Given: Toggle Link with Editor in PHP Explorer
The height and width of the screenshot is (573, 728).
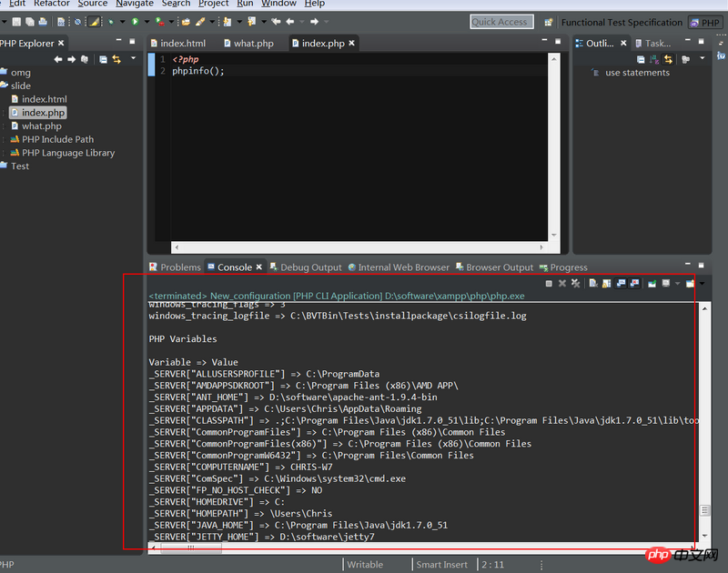Looking at the screenshot, I should coord(116,59).
